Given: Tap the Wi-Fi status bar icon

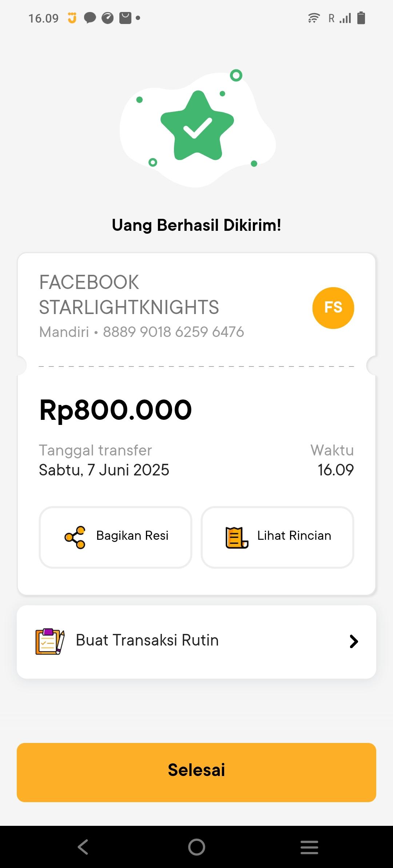Looking at the screenshot, I should 314,18.
